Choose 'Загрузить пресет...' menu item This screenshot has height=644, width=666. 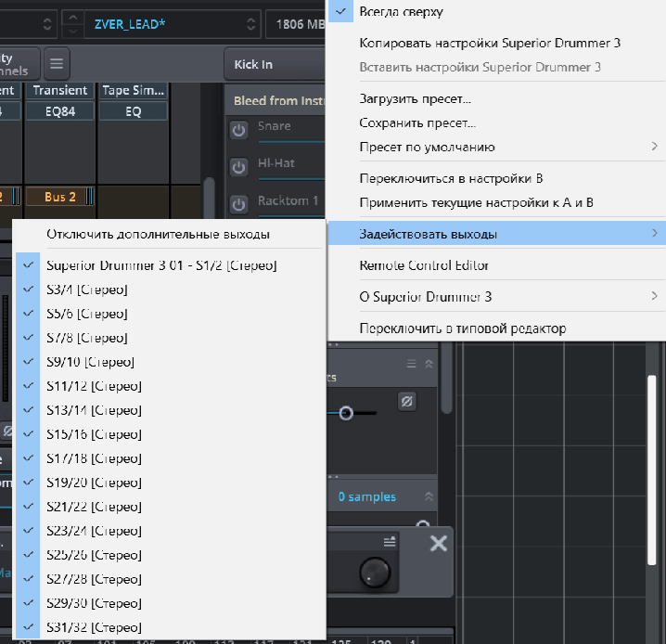click(x=497, y=98)
